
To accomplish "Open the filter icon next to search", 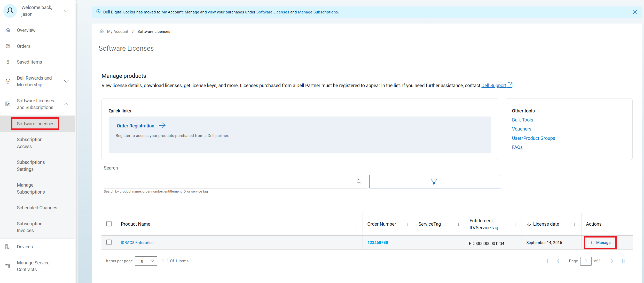I will click(x=434, y=181).
